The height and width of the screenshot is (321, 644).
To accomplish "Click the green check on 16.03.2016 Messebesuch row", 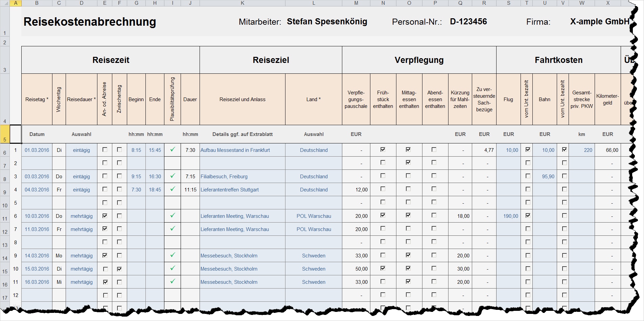I will 172,282.
